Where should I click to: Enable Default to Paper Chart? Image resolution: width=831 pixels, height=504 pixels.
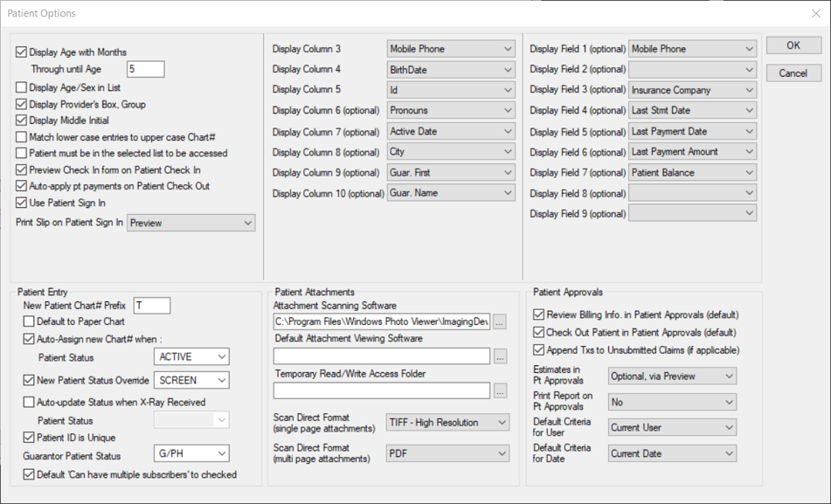tap(28, 322)
